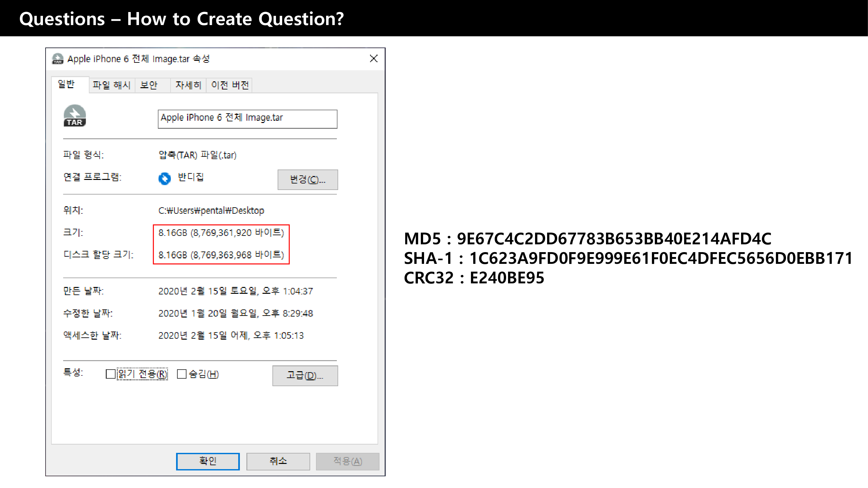Switch to the 파일 해시 tab
The height and width of the screenshot is (488, 868).
point(112,85)
